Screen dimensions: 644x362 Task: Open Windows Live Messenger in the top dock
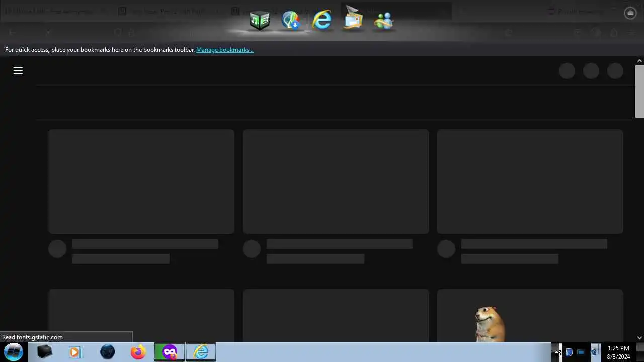coord(384,21)
